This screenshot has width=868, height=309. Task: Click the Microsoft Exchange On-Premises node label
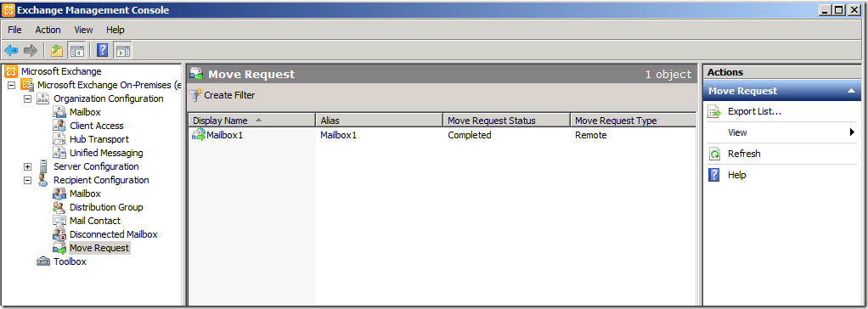click(109, 85)
